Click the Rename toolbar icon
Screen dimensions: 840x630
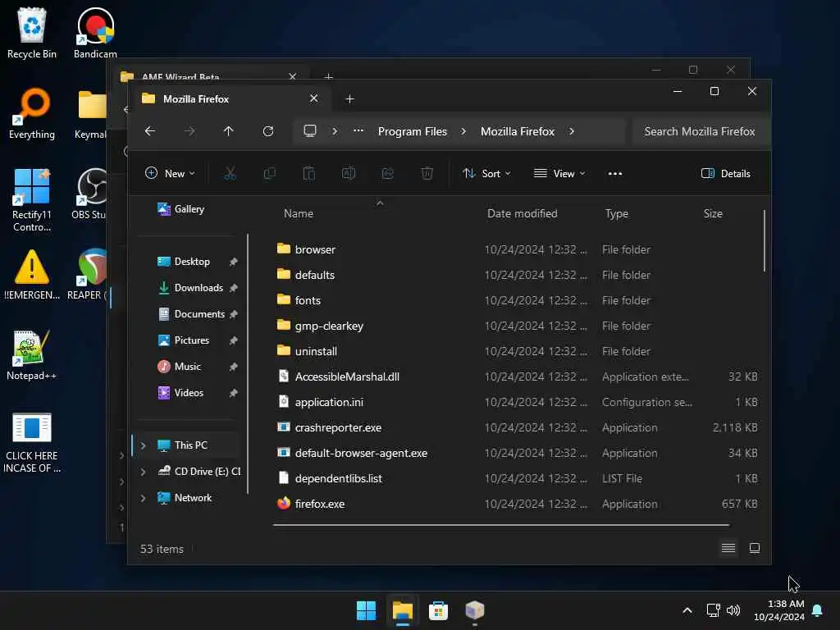pos(348,174)
